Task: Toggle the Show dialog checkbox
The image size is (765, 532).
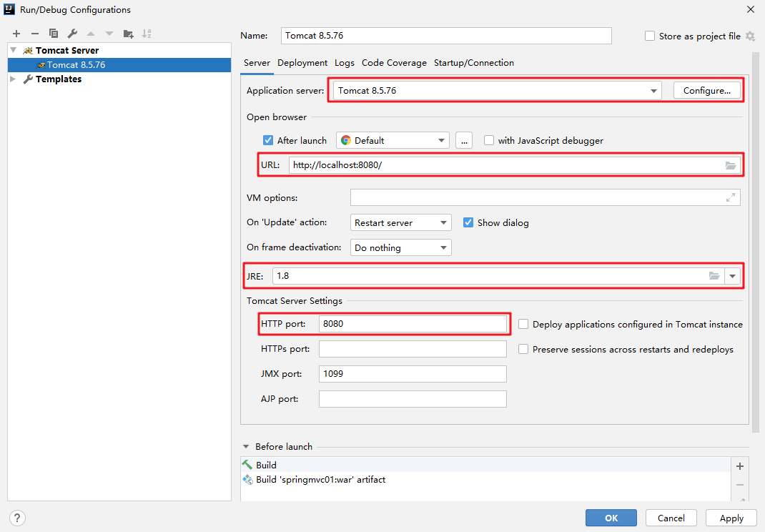Action: point(468,223)
